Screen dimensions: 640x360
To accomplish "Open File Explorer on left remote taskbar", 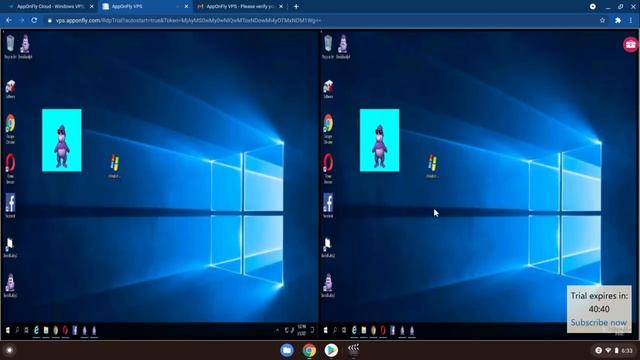I will (46, 330).
